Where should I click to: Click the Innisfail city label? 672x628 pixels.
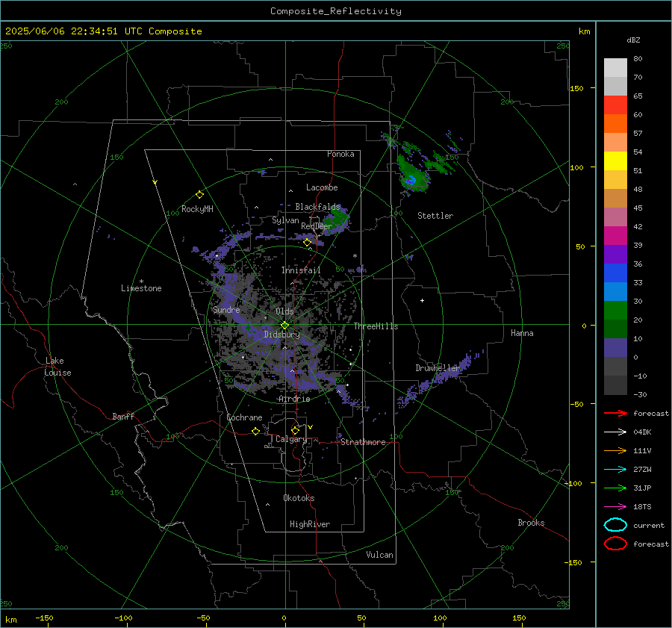(301, 270)
